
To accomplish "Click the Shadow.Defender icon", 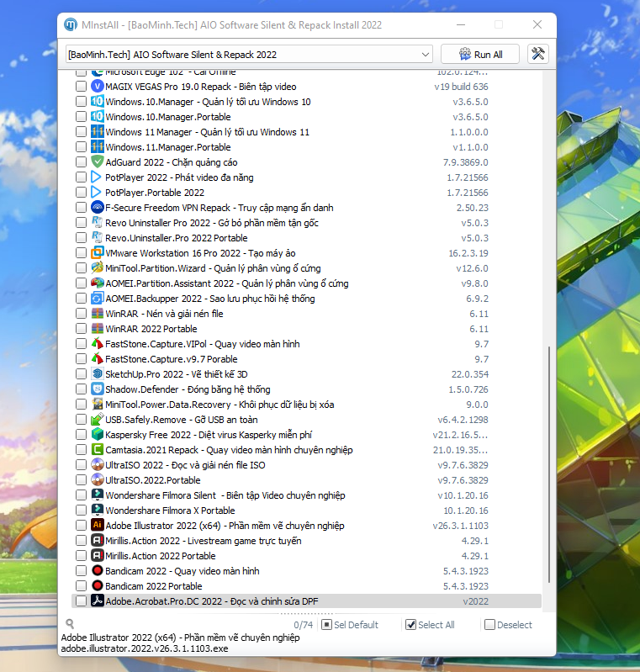I will point(98,389).
